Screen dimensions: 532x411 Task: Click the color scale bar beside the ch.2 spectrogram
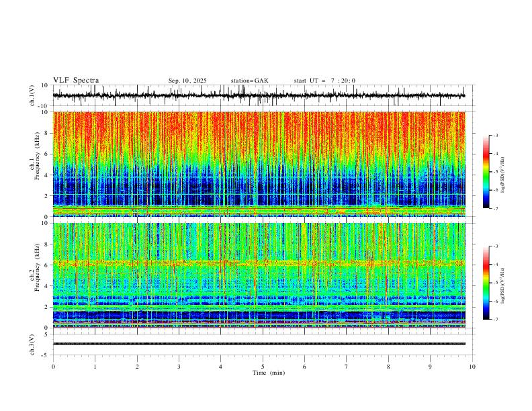[486, 283]
